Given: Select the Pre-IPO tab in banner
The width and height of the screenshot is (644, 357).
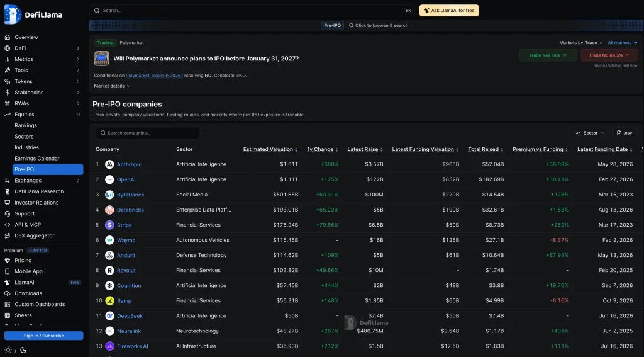Looking at the screenshot, I should coord(332,25).
